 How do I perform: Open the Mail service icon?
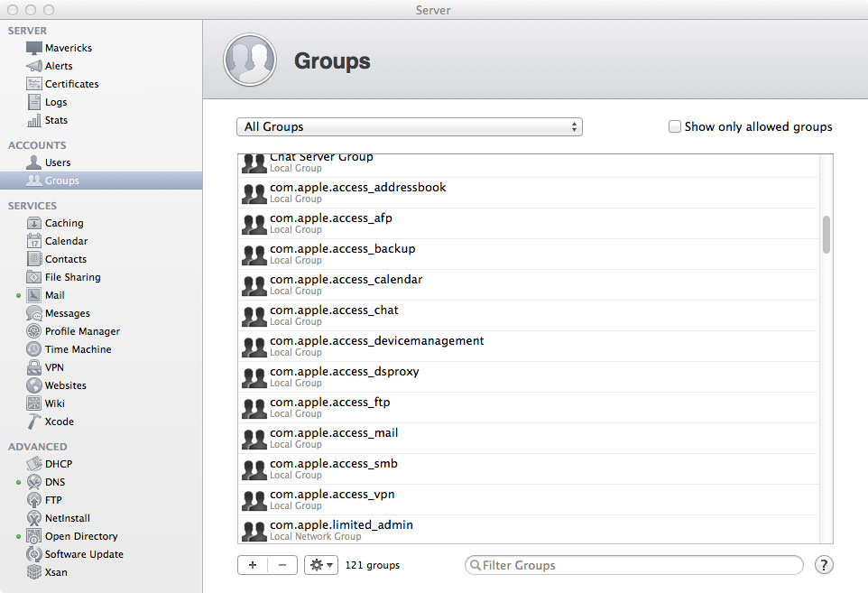tap(33, 295)
